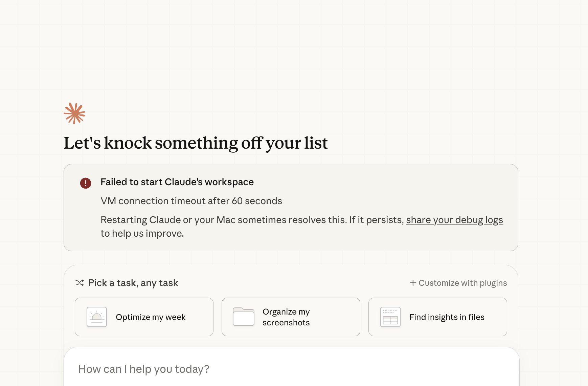Click the Failed to start Claude's workspace heading
This screenshot has height=386, width=588.
(177, 182)
